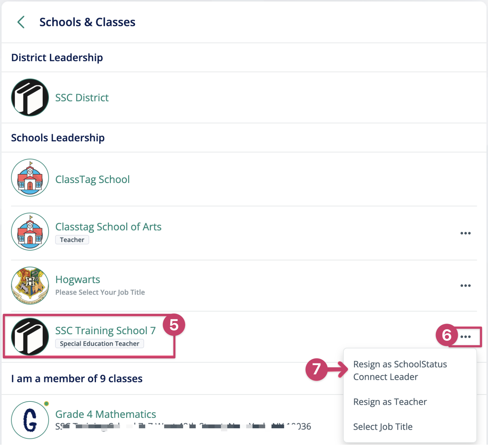Choose Select Job Title menu option
Screen dimensions: 488x448
coord(383,427)
